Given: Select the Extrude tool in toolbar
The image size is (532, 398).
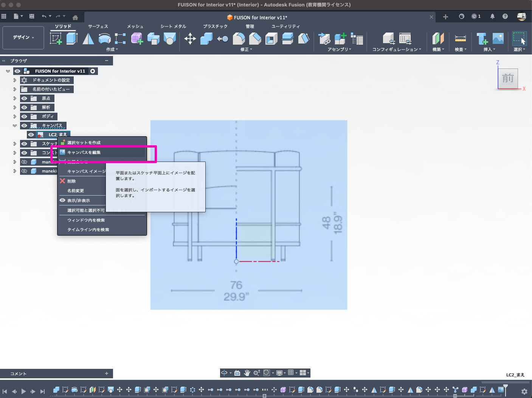Looking at the screenshot, I should 72,38.
